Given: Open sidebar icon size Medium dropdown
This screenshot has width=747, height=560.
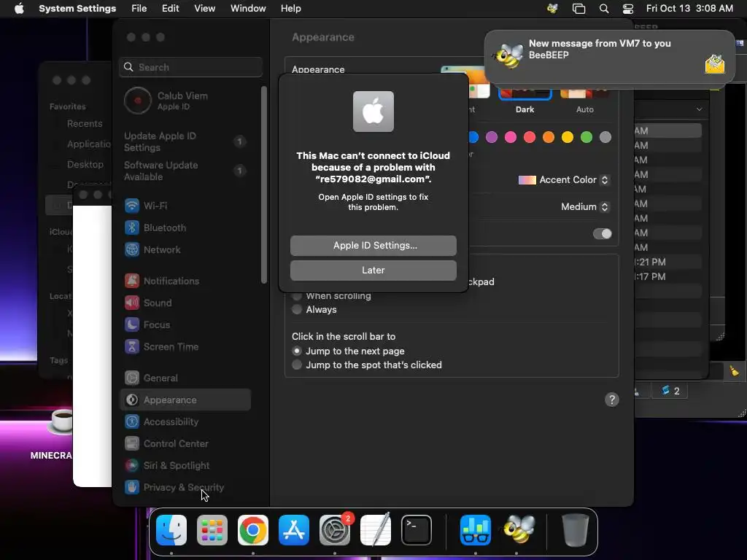Looking at the screenshot, I should [x=584, y=206].
